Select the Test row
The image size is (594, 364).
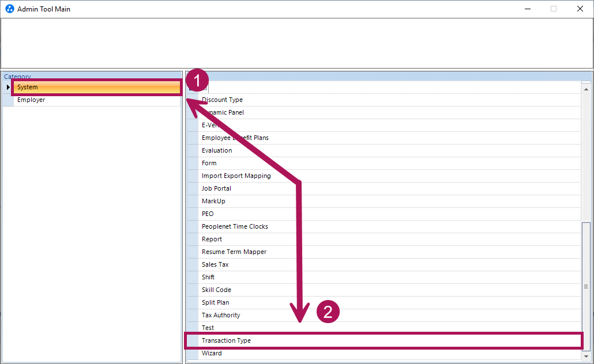click(389, 328)
